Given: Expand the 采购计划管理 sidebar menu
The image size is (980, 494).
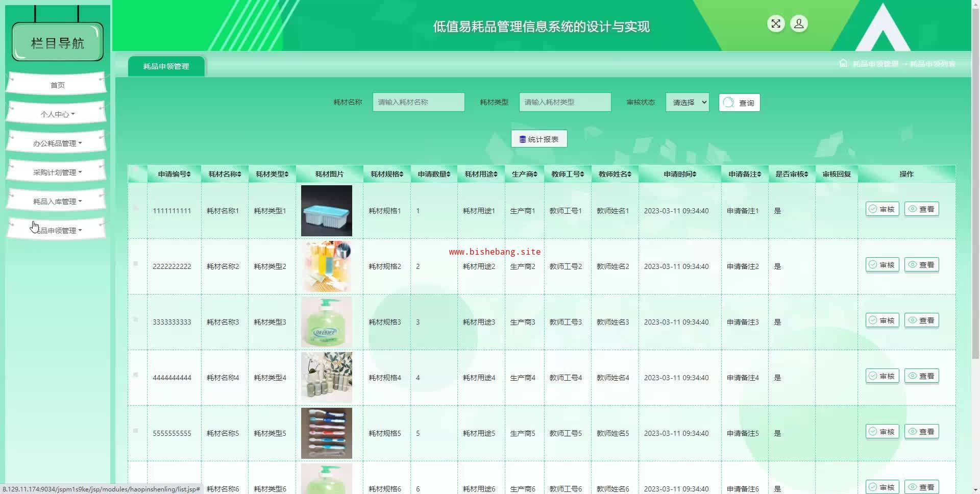Looking at the screenshot, I should (57, 172).
